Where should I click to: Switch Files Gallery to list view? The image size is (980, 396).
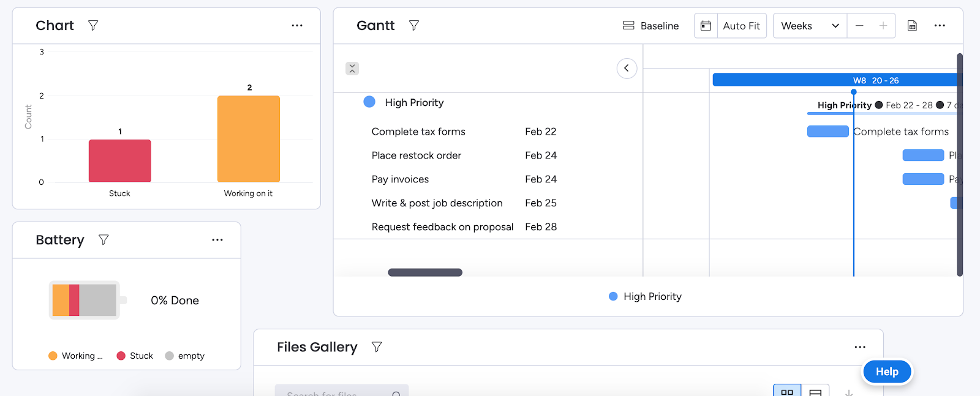(815, 392)
